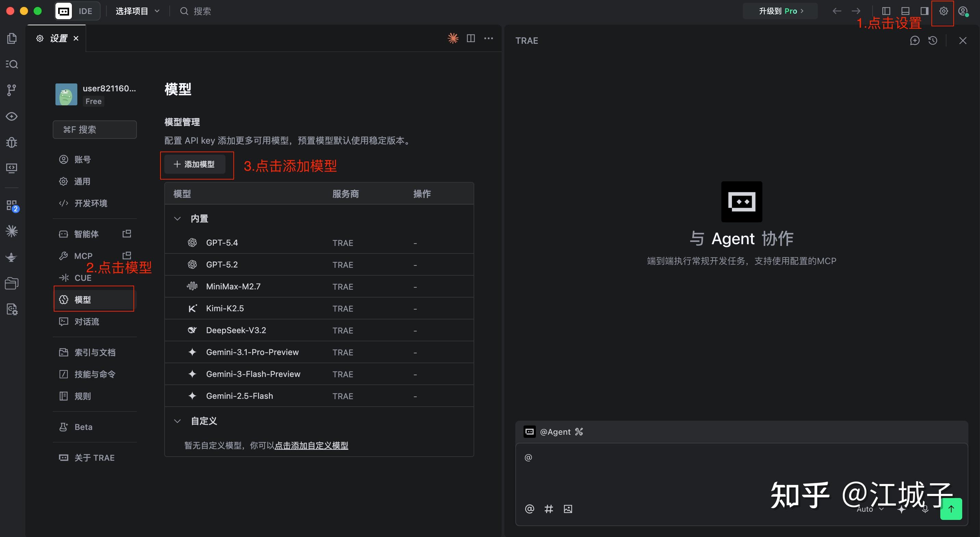Open the file explorer sidebar icon
Viewport: 980px width, 537px height.
pos(12,38)
